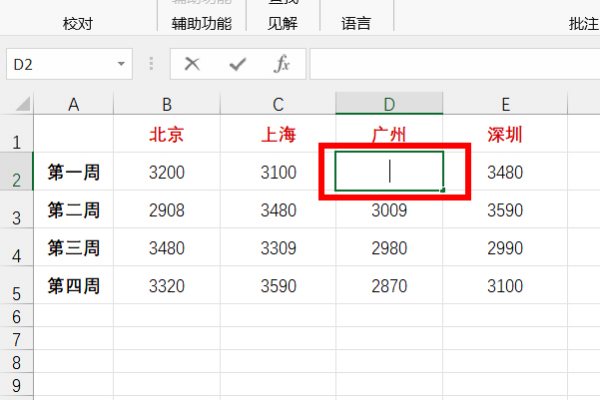The height and width of the screenshot is (400, 600).
Task: Select the 上海 header cell
Action: [x=278, y=134]
